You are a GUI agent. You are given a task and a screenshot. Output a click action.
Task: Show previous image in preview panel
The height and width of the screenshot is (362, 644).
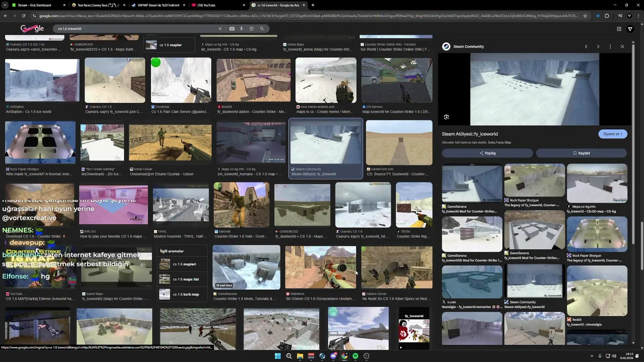point(586,46)
